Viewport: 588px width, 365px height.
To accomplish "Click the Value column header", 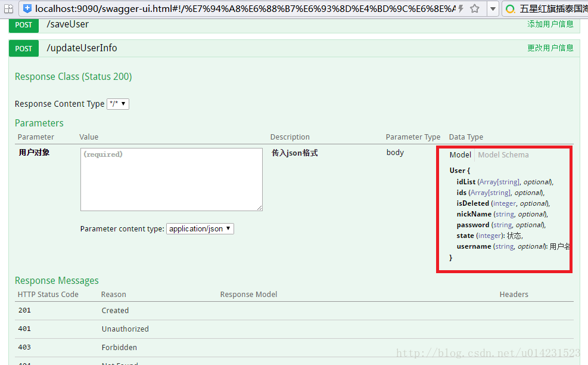I will coord(89,137).
